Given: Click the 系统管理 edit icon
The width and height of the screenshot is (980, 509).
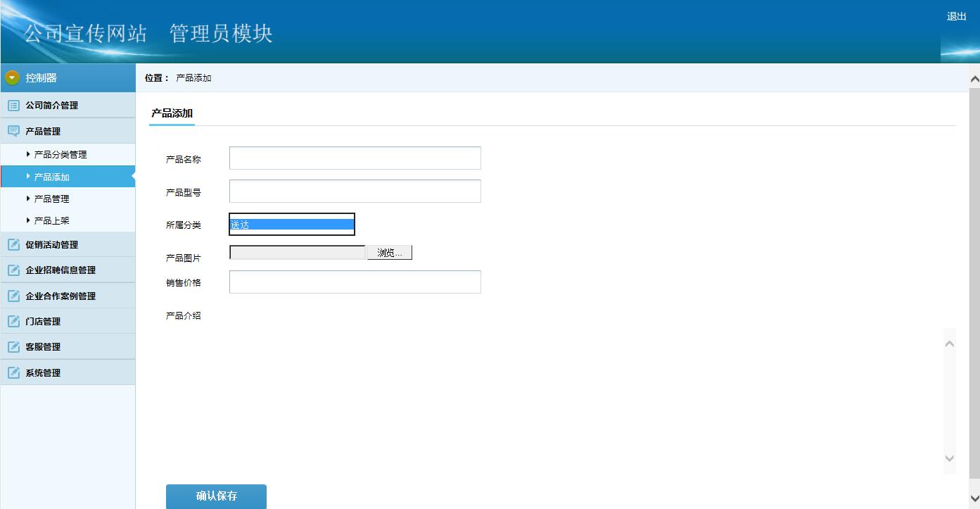Looking at the screenshot, I should click(13, 372).
